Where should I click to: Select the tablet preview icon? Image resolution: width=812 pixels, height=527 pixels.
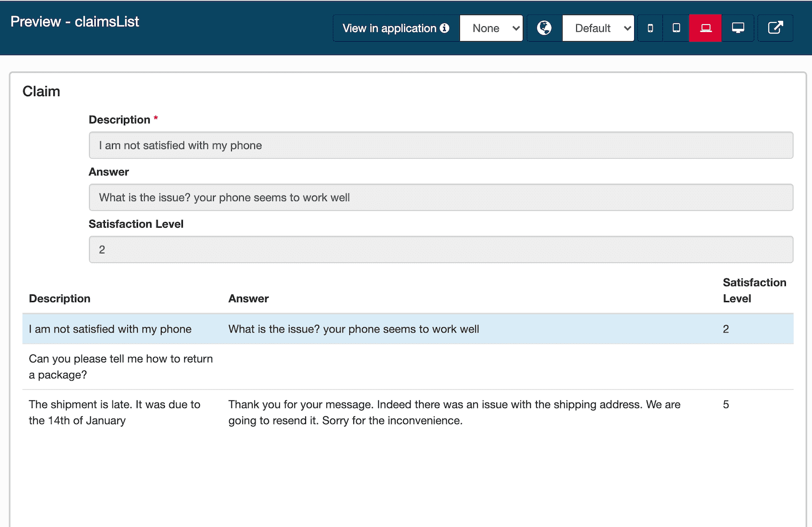coord(675,28)
